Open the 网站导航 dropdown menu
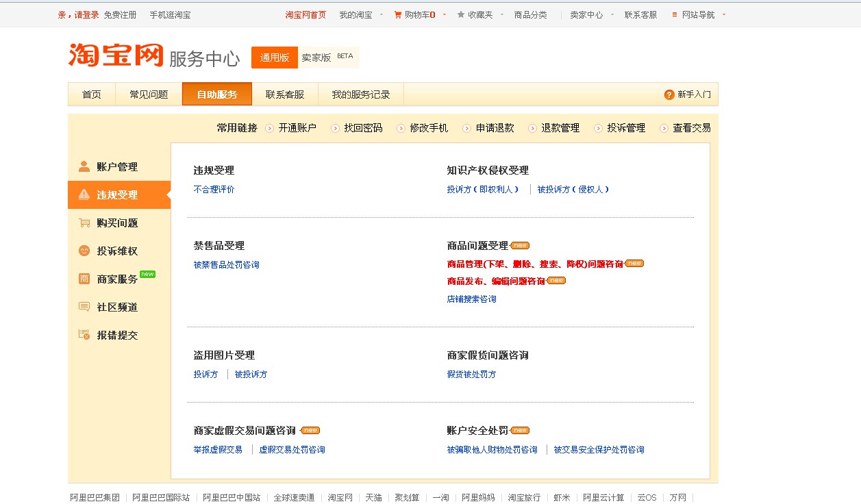861x504 pixels. click(699, 14)
